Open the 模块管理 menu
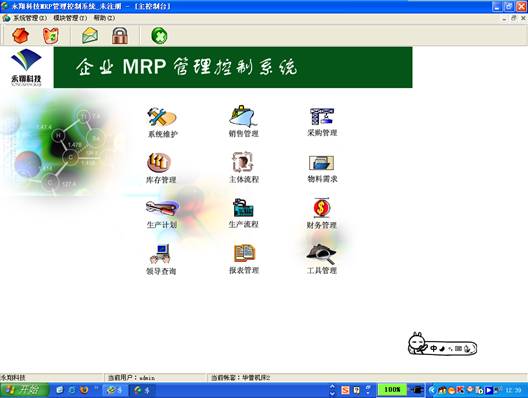 (70, 18)
